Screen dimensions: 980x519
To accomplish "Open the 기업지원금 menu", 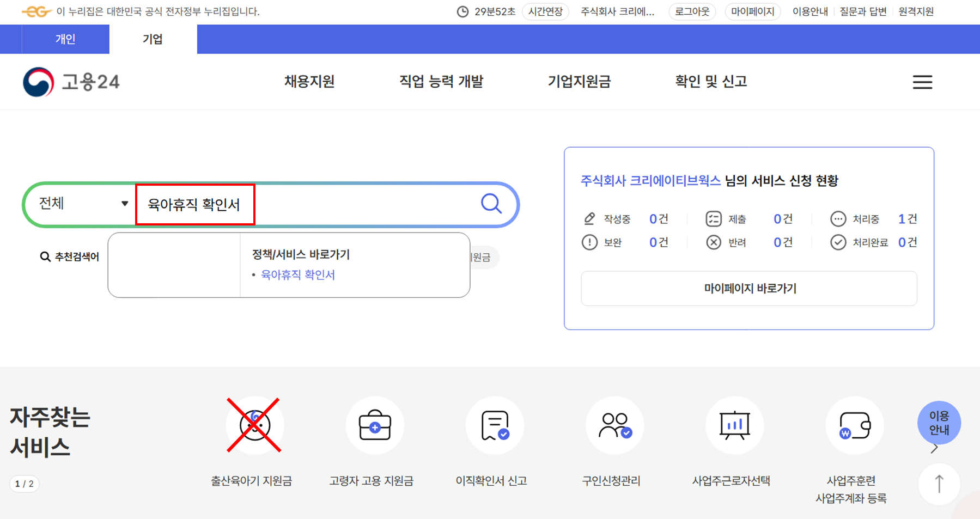I will (x=579, y=82).
